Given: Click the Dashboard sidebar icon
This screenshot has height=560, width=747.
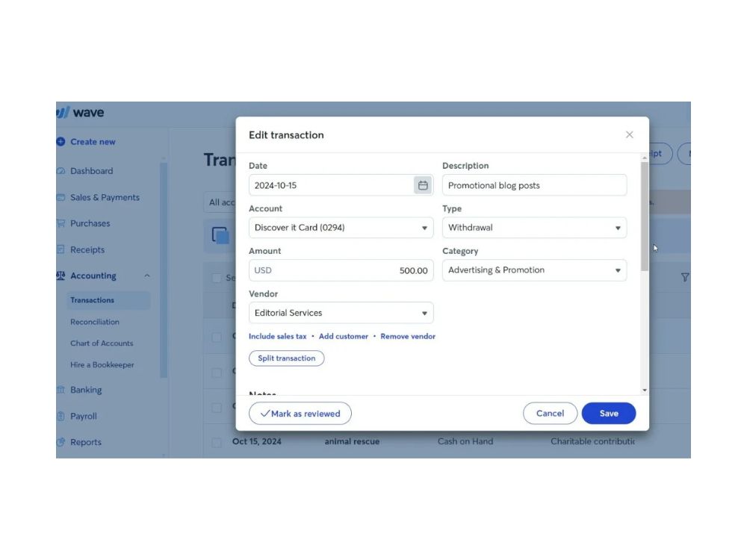Looking at the screenshot, I should tap(61, 171).
